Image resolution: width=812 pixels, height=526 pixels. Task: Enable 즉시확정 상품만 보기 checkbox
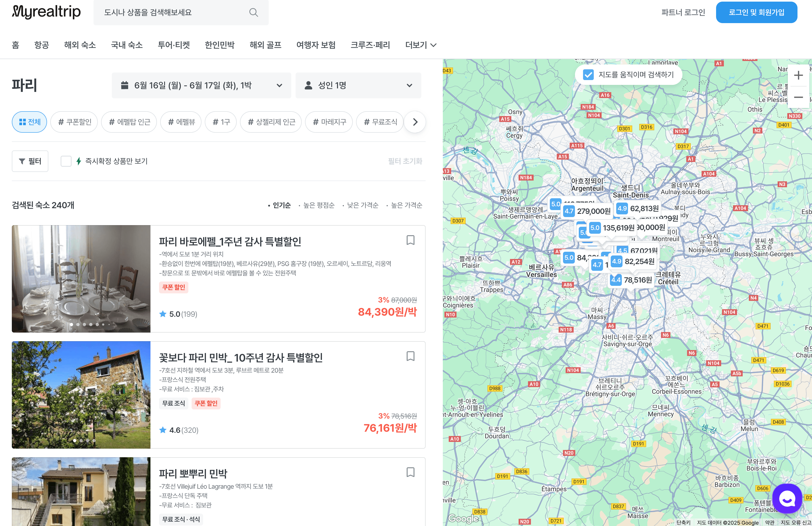click(x=66, y=161)
